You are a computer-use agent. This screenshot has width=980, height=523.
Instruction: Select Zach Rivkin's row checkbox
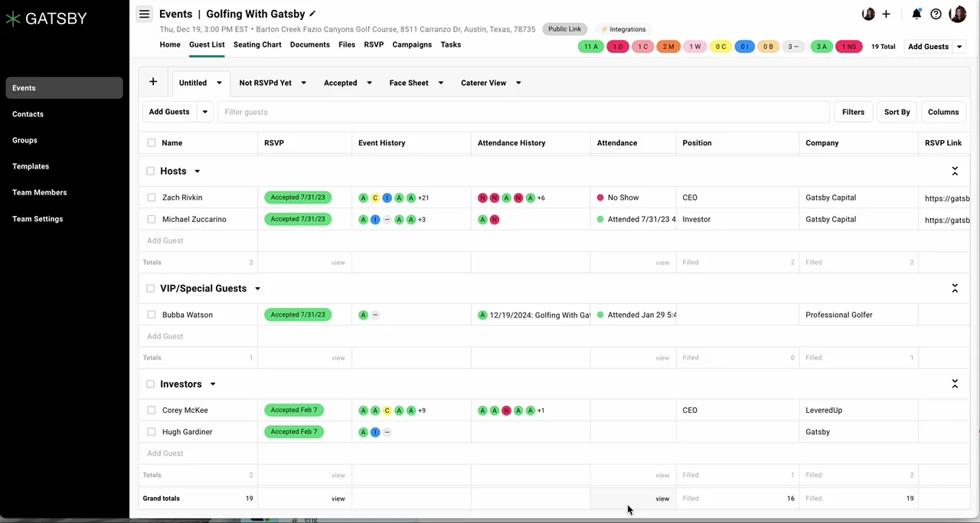[x=151, y=198]
